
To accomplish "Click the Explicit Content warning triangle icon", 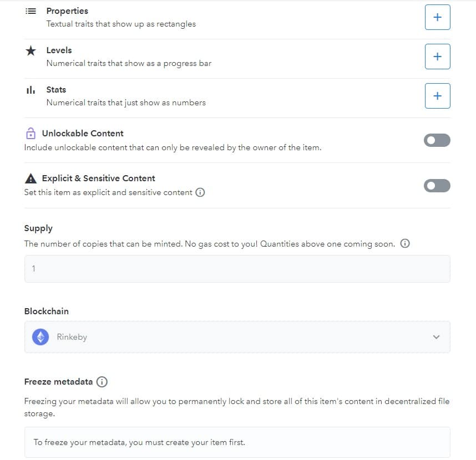I will [30, 178].
